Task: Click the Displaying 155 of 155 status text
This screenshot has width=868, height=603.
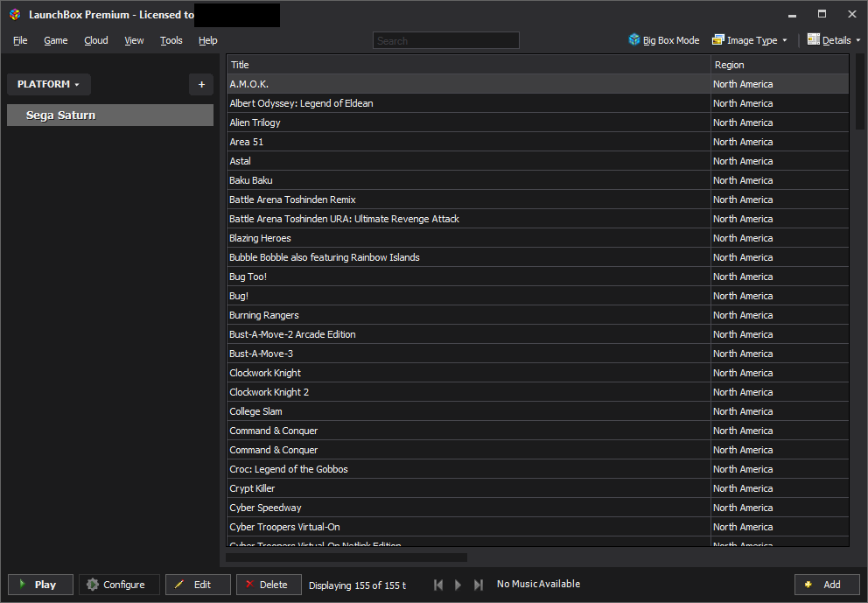Action: [357, 585]
